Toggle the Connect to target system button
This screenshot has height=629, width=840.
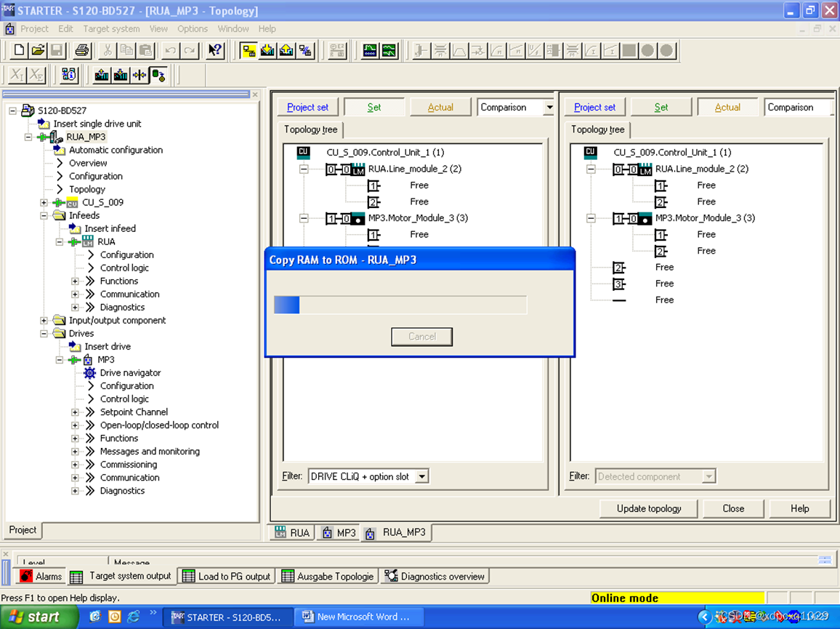pos(249,50)
